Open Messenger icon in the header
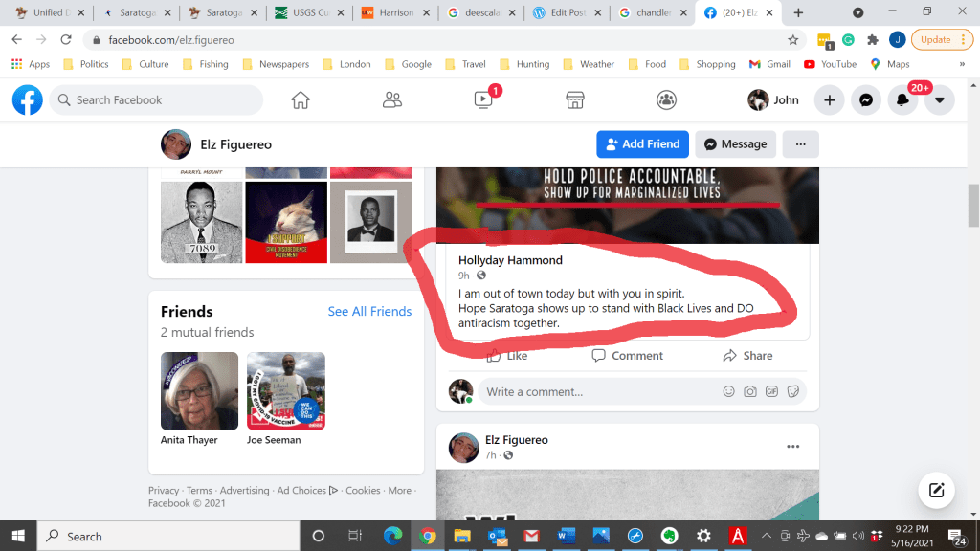980x551 pixels. click(x=865, y=100)
